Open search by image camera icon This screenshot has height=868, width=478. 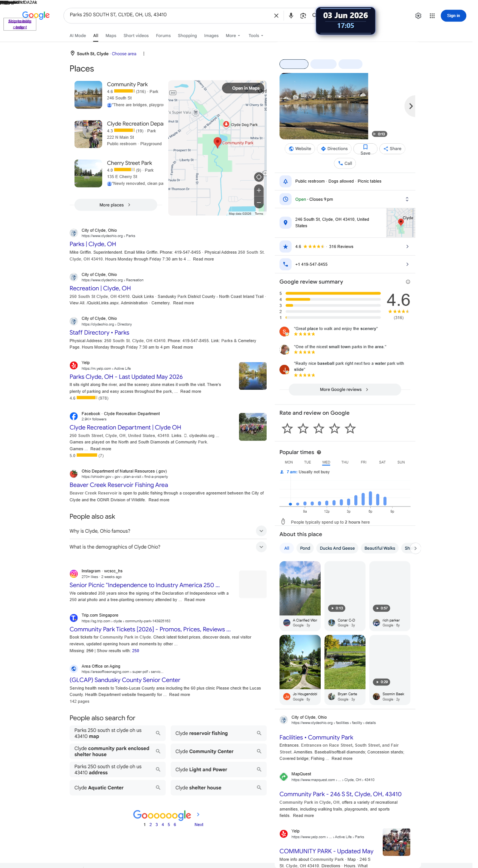pyautogui.click(x=303, y=15)
